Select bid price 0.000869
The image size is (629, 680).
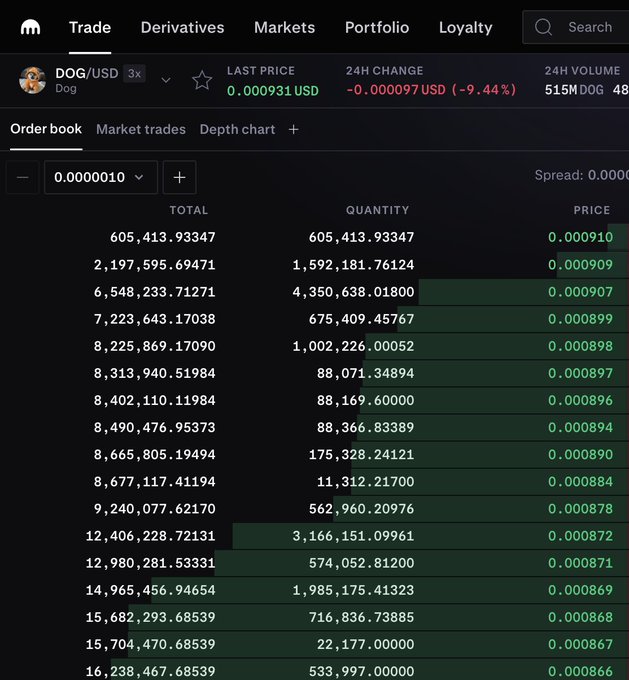click(580, 590)
